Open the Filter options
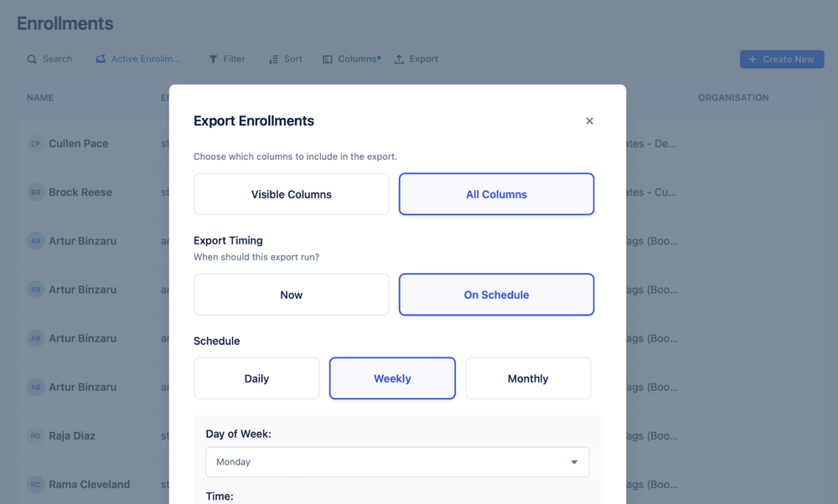This screenshot has height=504, width=838. point(226,59)
